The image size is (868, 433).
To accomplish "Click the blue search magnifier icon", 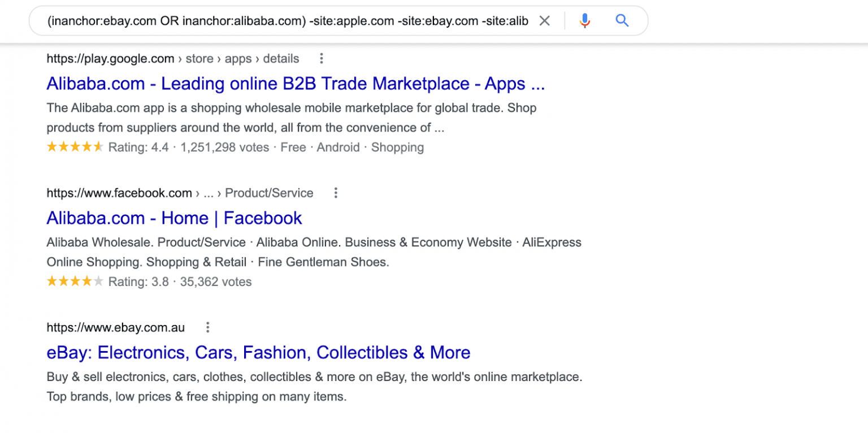I will 622,20.
